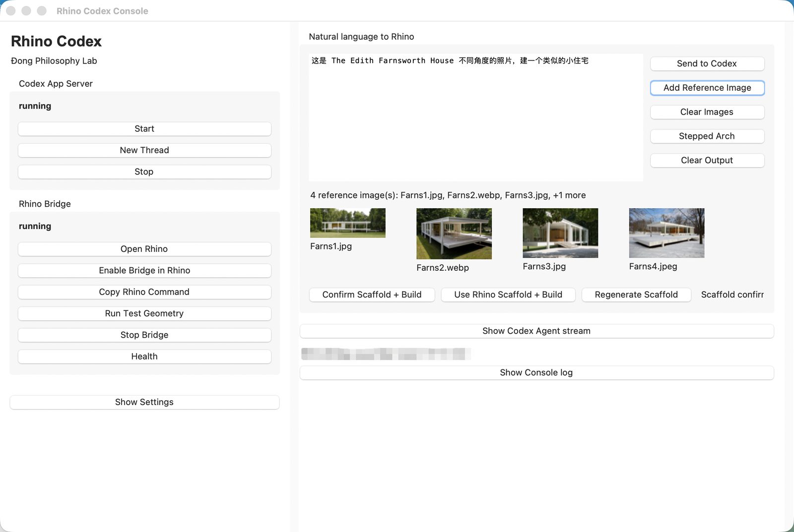The image size is (794, 532).
Task: Click inside the natural language prompt field
Action: coord(476,118)
